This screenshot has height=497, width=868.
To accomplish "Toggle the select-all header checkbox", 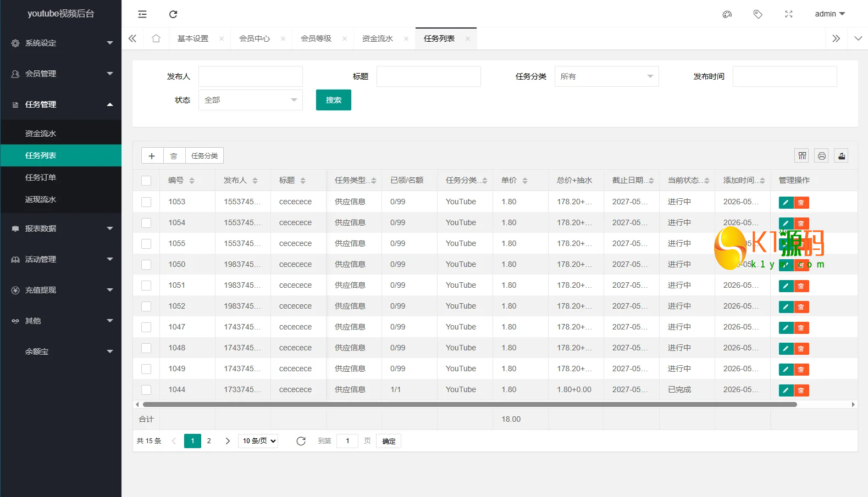I will (146, 181).
